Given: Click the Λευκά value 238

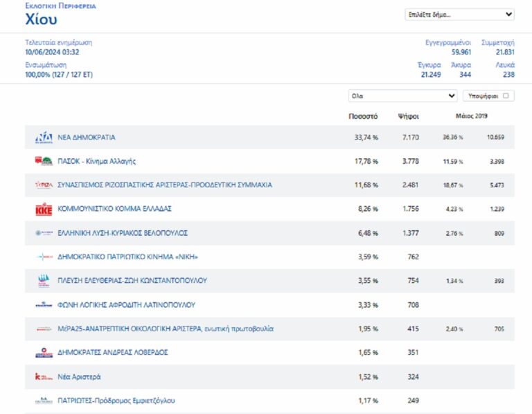Looking at the screenshot, I should (508, 74).
